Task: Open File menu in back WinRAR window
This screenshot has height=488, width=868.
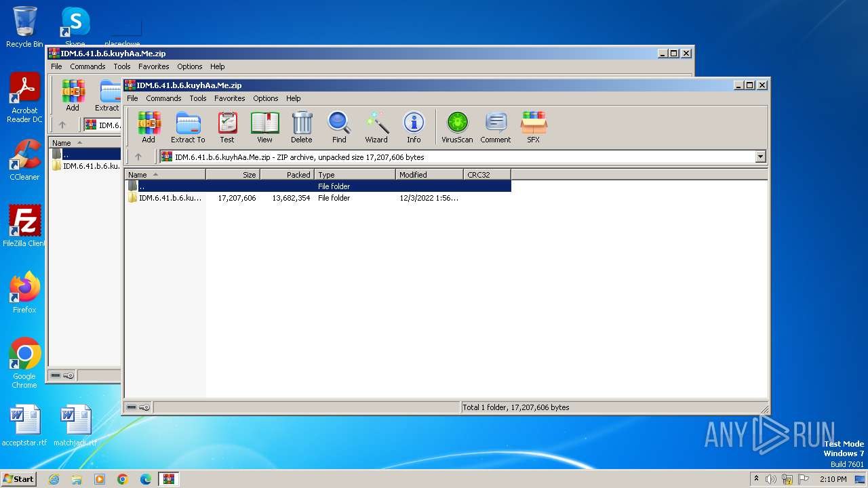Action: pyautogui.click(x=56, y=66)
